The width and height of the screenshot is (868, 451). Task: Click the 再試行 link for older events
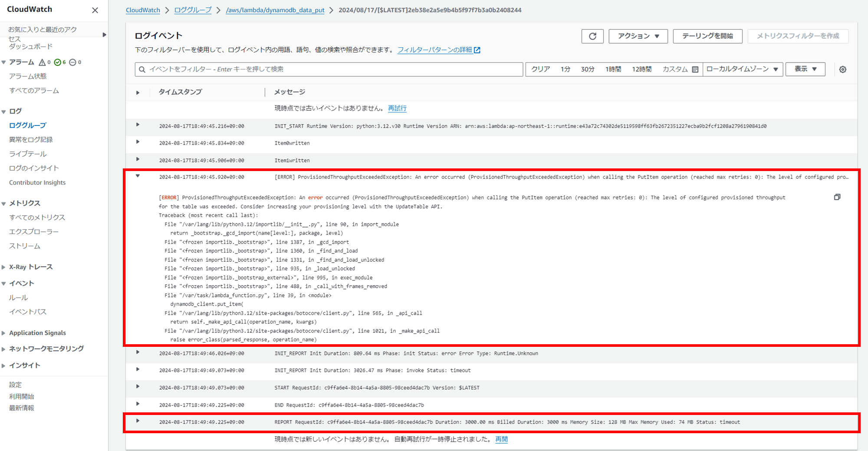click(x=397, y=109)
